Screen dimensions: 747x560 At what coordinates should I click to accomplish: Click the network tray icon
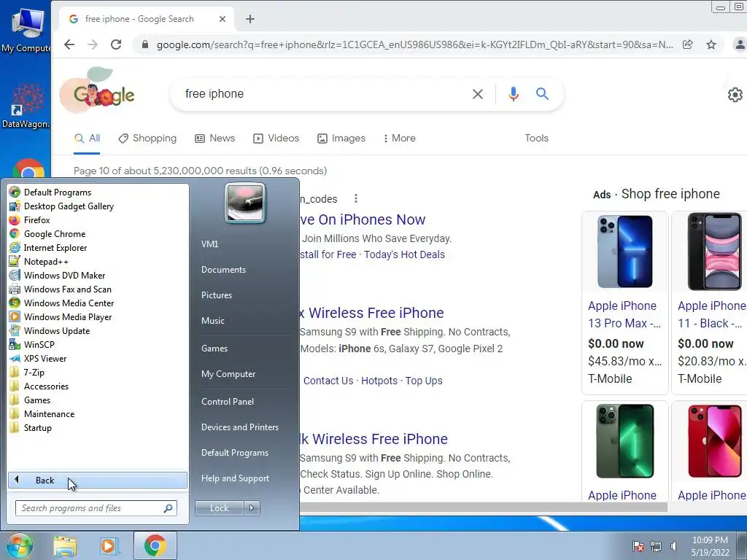pyautogui.click(x=656, y=546)
